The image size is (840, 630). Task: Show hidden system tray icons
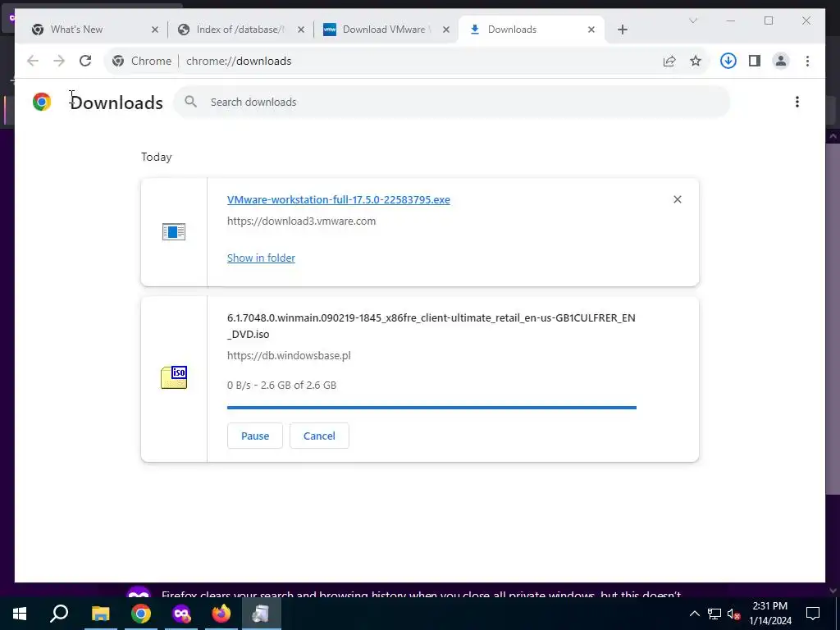coord(694,614)
